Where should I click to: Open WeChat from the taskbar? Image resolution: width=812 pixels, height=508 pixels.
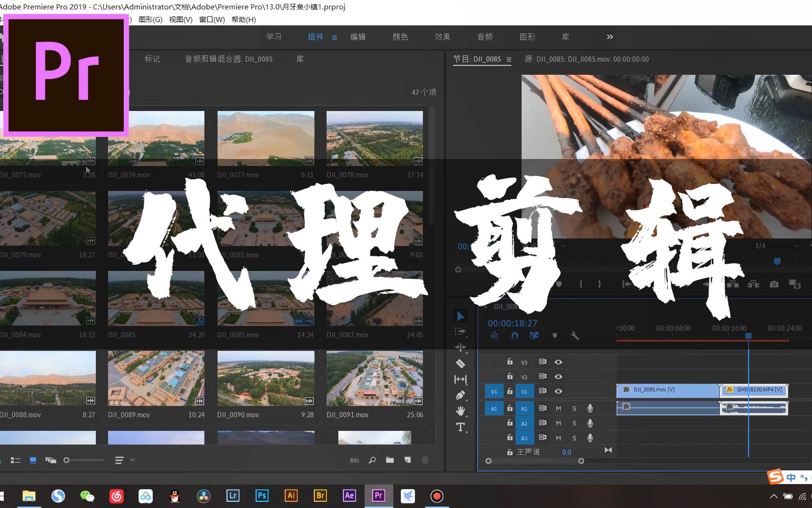click(87, 496)
